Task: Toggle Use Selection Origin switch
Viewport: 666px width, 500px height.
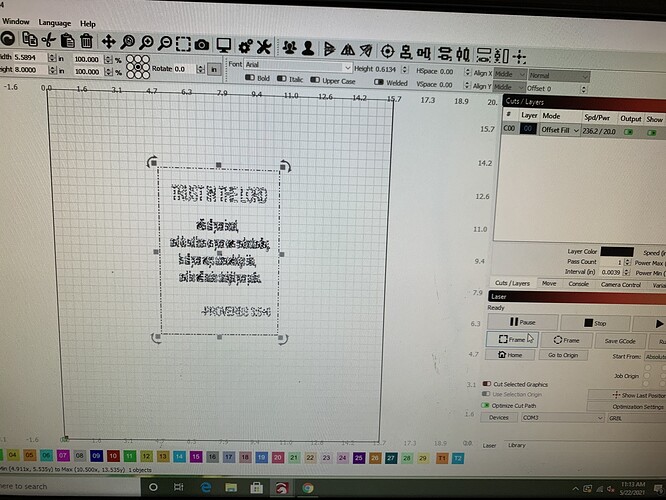Action: (486, 394)
